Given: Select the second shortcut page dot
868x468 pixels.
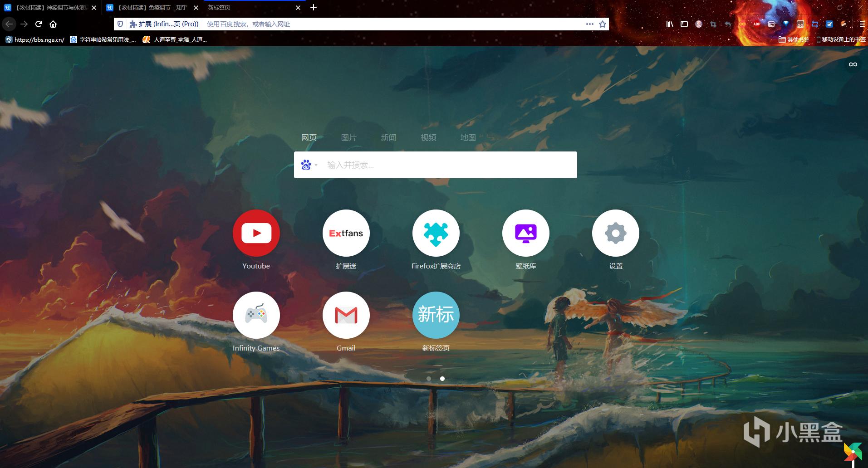Looking at the screenshot, I should click(x=442, y=379).
